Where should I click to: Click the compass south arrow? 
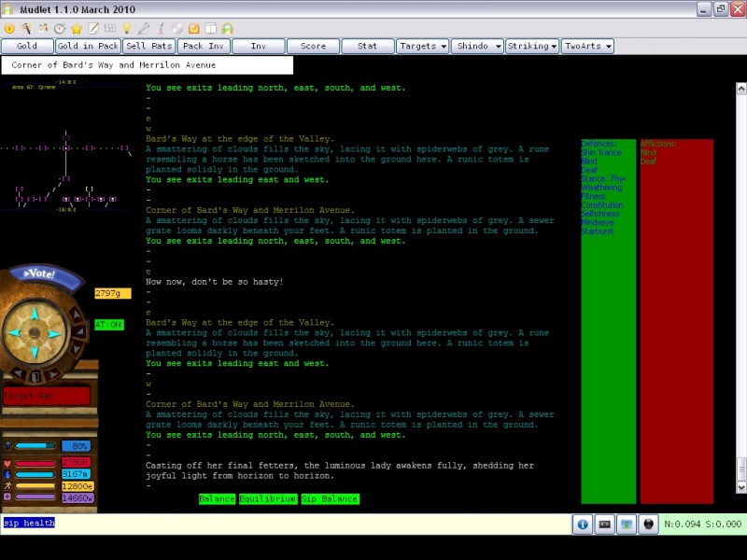click(35, 352)
